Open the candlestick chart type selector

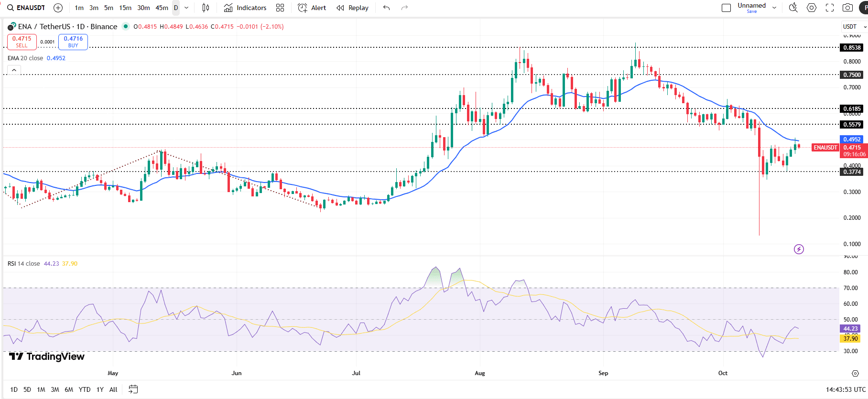click(x=206, y=8)
